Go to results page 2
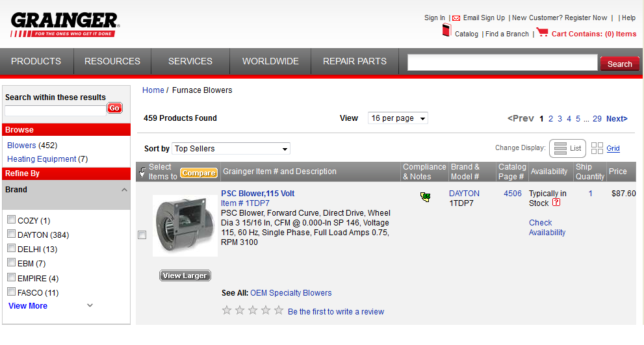 coord(551,119)
